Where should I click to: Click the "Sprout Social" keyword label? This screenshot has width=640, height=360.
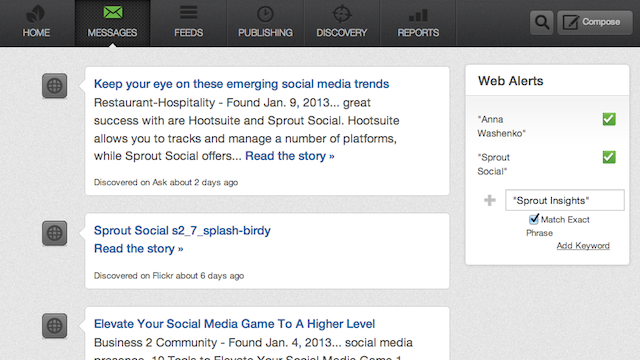coord(493,164)
